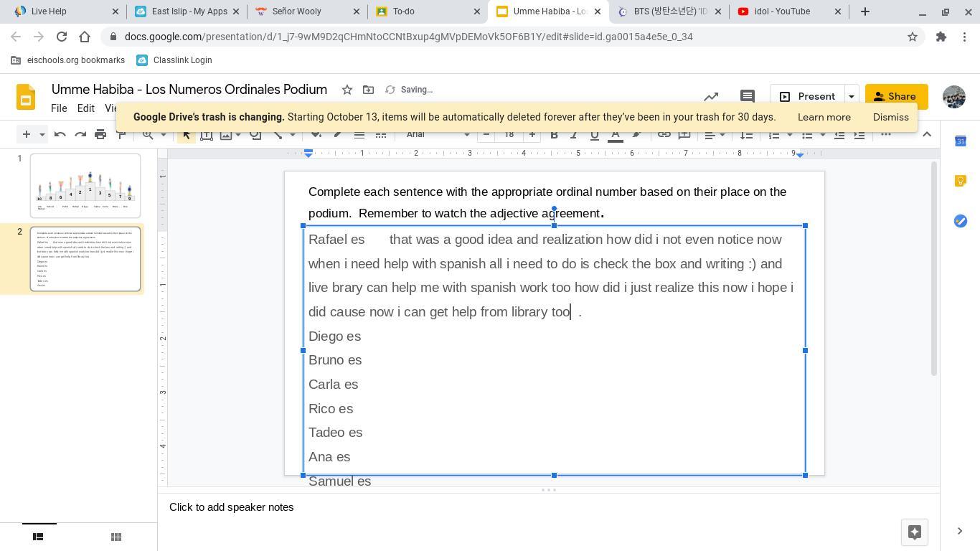Screen dimensions: 980x551
Task: Expand bulleted list style options
Action: (x=823, y=134)
